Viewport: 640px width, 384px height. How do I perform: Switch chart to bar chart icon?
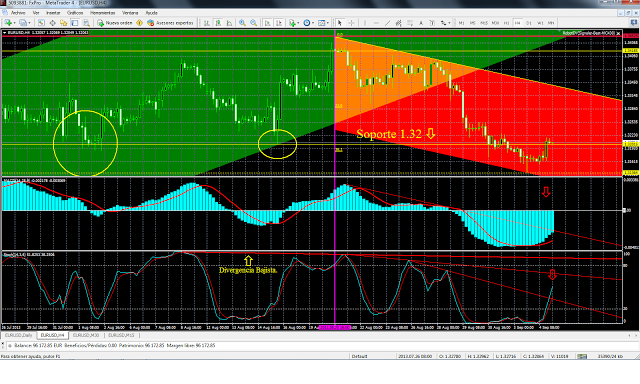point(207,23)
